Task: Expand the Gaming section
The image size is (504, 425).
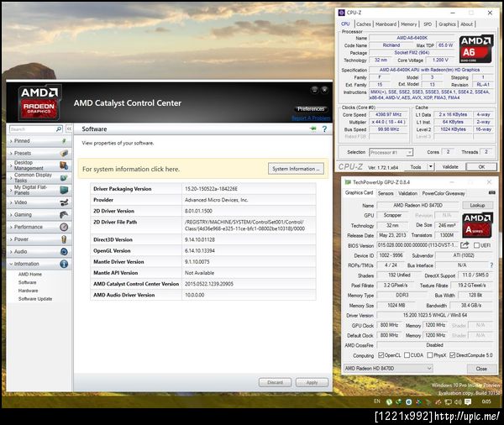Action: click(x=11, y=215)
